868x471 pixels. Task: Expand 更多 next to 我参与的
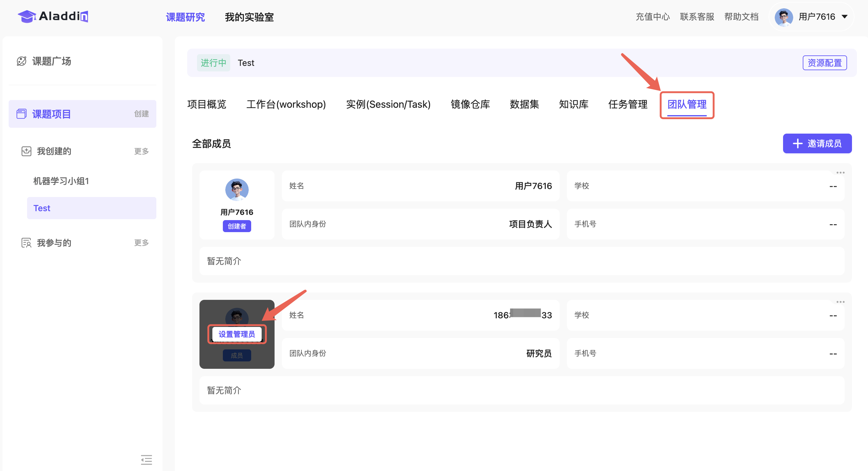pyautogui.click(x=141, y=243)
